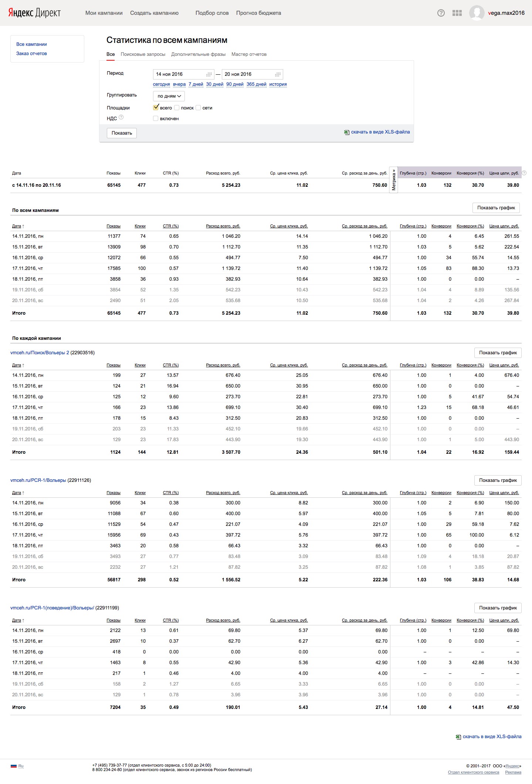
Task: Set period to '7 дней'
Action: click(196, 84)
